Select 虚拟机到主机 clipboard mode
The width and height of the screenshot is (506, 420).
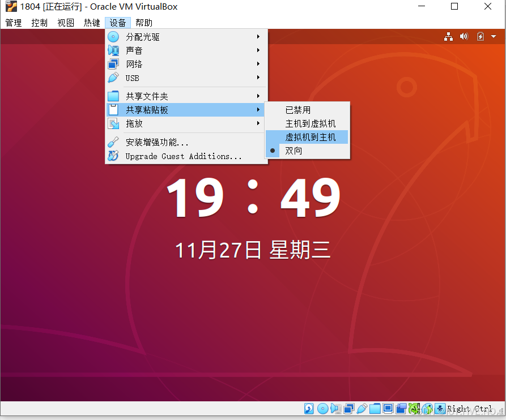[x=307, y=137]
